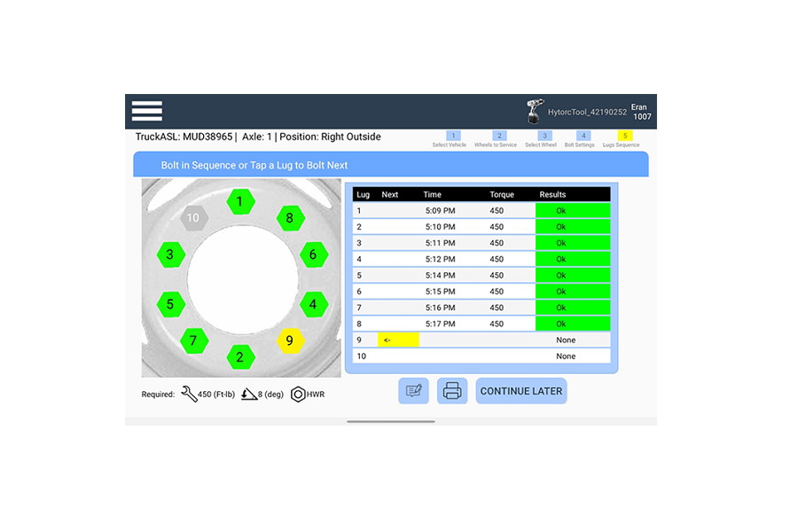Tap the yellow lug 9 hexagon

point(289,340)
